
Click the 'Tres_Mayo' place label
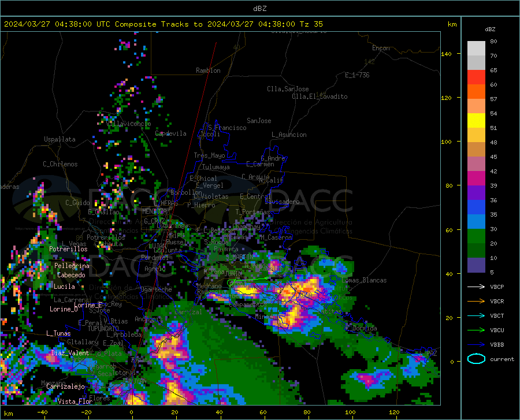(209, 155)
